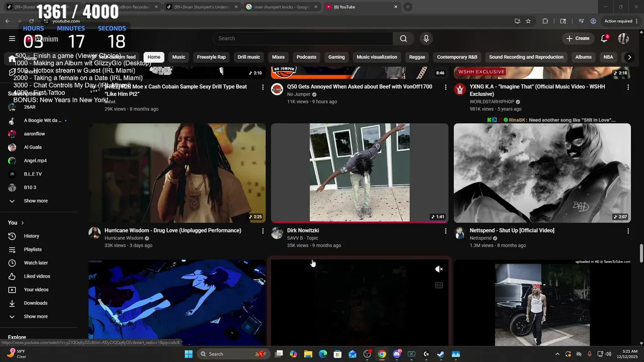Show more filter chips with right arrow
644x362 pixels.
coord(629,57)
